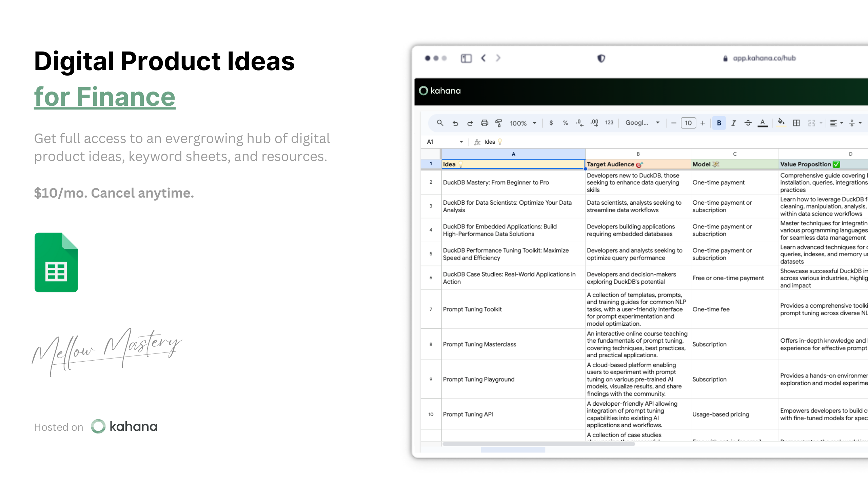868x488 pixels.
Task: Open vertical align dropdown
Action: (855, 123)
